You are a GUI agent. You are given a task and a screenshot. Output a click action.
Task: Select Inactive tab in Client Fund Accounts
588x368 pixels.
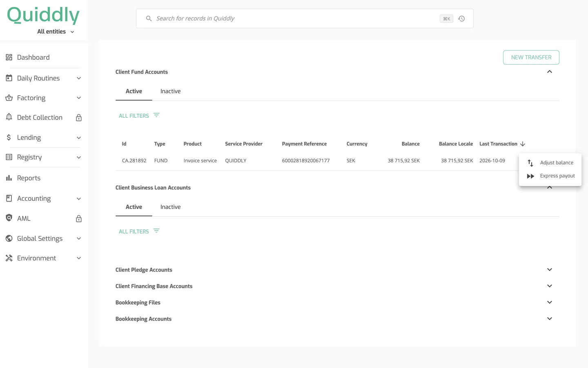[x=171, y=91]
